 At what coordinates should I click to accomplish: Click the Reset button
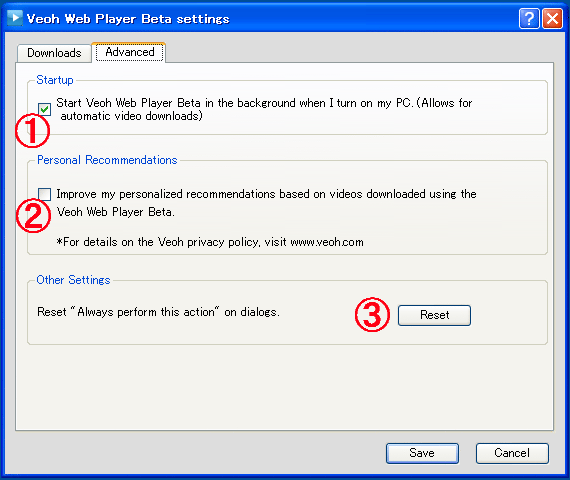tap(434, 315)
